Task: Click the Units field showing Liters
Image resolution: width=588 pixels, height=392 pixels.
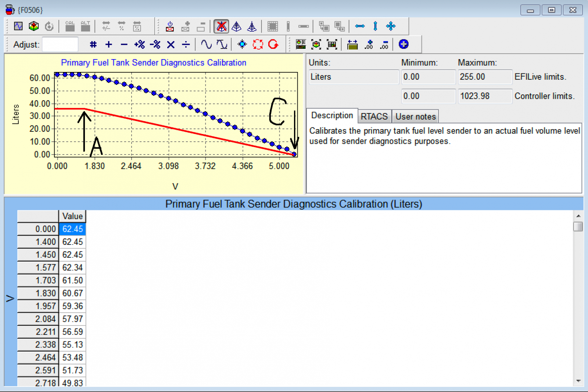Action: click(x=354, y=77)
